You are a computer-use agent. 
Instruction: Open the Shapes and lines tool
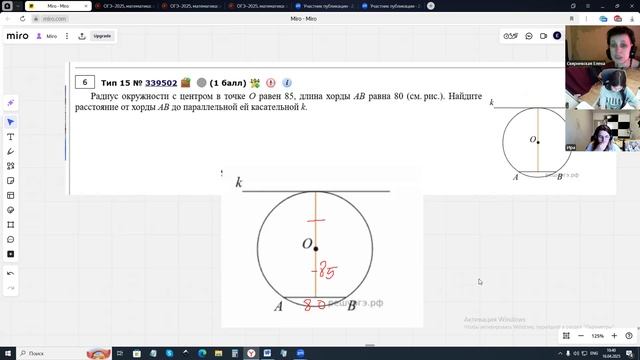(11, 166)
